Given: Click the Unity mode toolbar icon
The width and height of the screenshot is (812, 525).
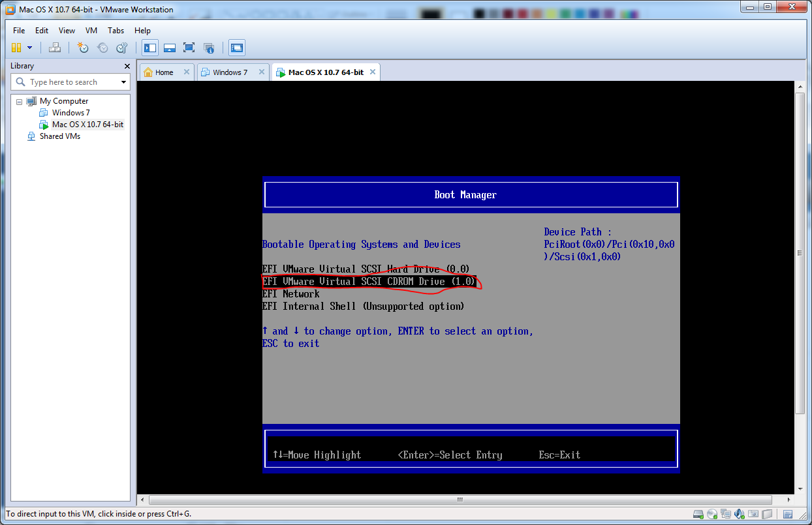Looking at the screenshot, I should pos(209,48).
